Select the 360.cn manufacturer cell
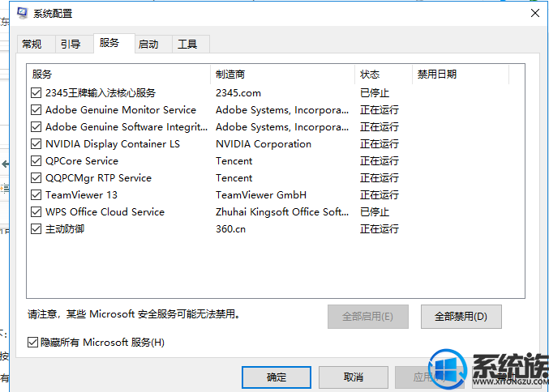 [x=230, y=229]
